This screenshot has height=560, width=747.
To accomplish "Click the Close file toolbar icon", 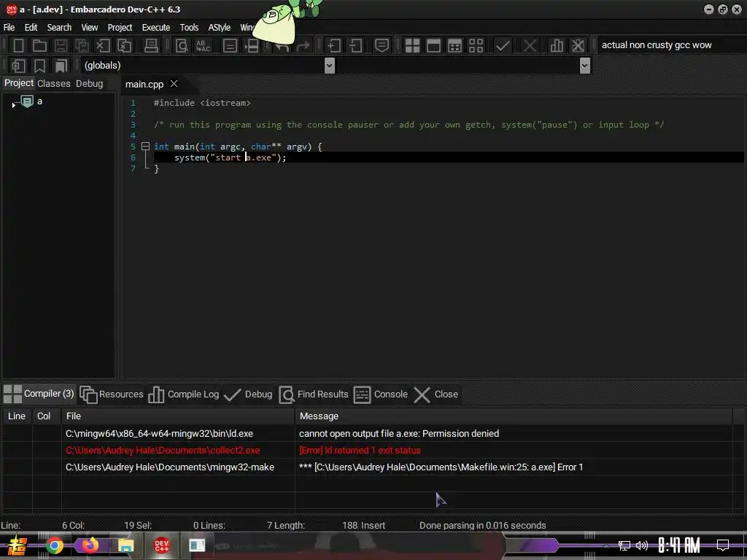I will tap(103, 46).
